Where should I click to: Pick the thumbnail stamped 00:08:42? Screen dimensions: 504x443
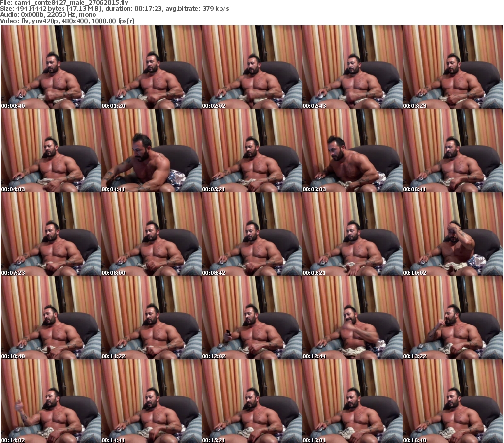(x=252, y=234)
